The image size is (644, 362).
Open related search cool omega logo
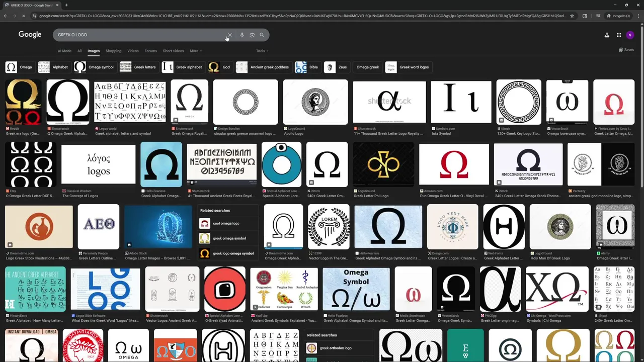tap(228, 223)
